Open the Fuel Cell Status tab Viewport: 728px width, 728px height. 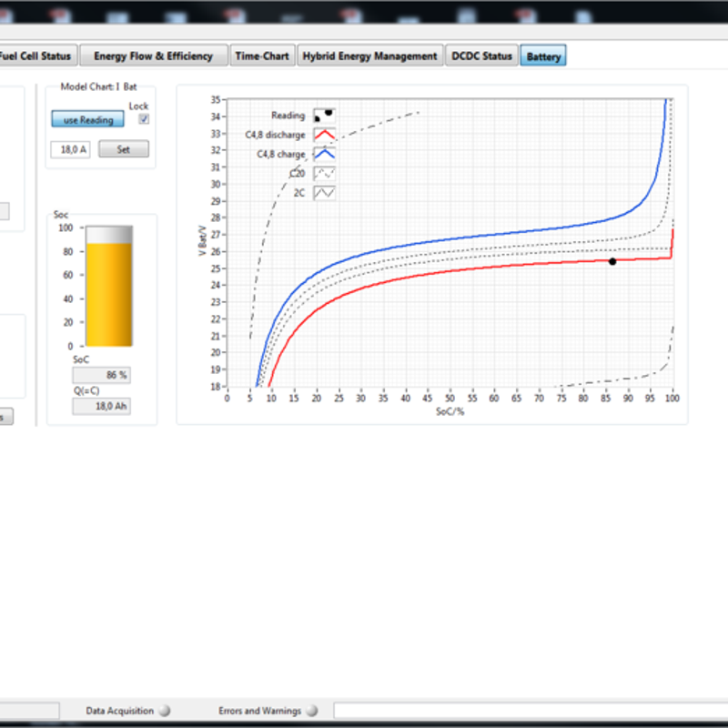(36, 56)
